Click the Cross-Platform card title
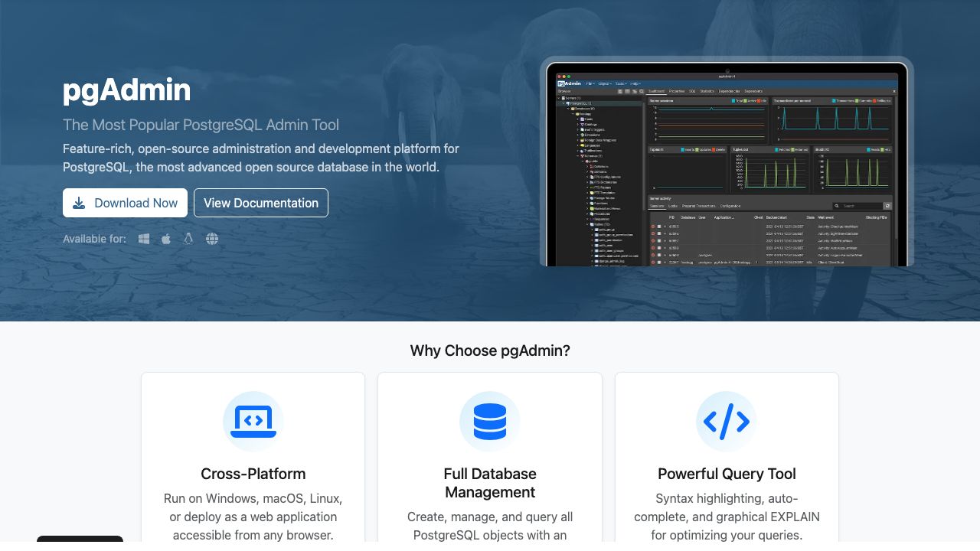Viewport: 980px width, 551px height. pos(253,474)
